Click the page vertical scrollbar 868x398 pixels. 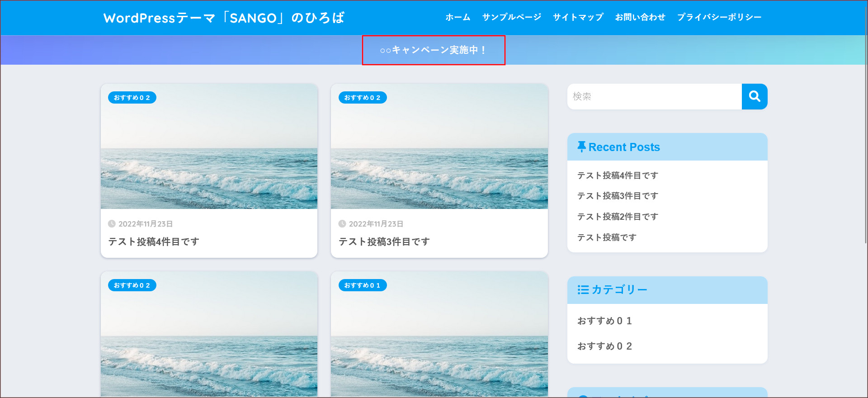865,136
